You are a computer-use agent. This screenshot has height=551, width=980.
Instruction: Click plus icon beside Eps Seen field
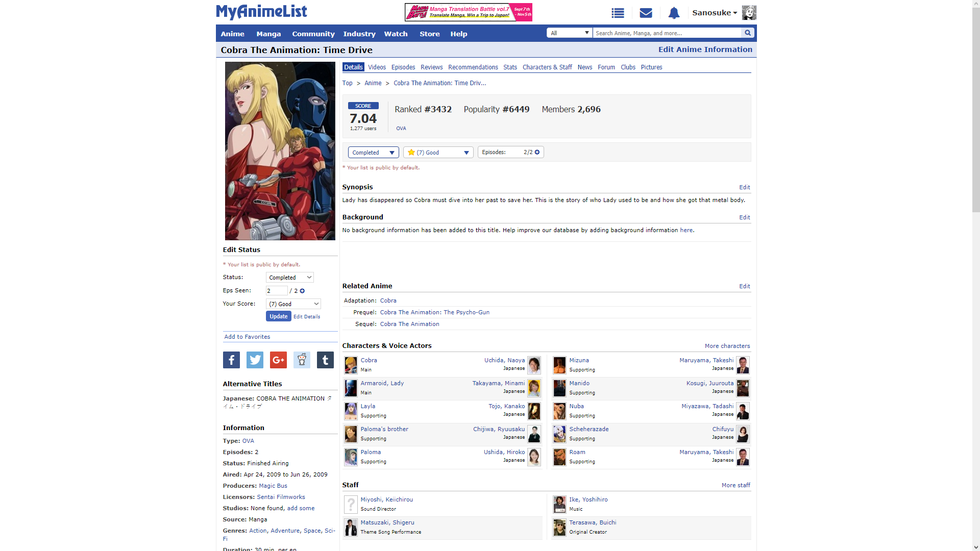click(302, 291)
